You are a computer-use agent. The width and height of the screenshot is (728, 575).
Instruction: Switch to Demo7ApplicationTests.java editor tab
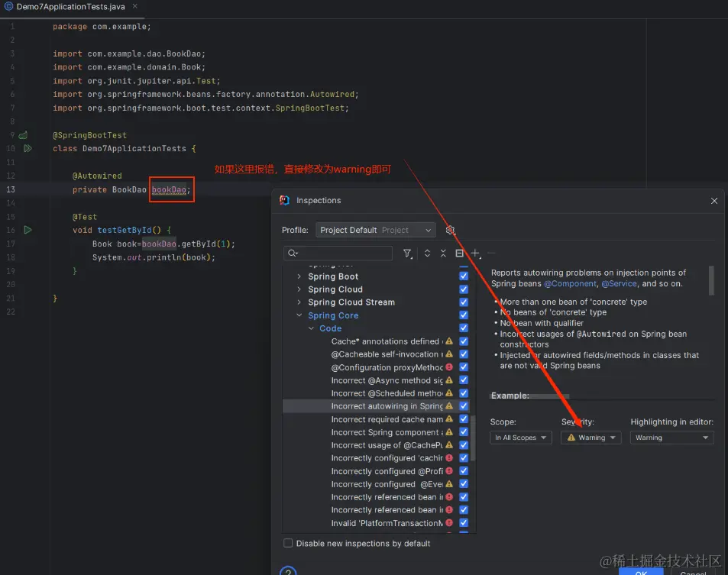(70, 7)
